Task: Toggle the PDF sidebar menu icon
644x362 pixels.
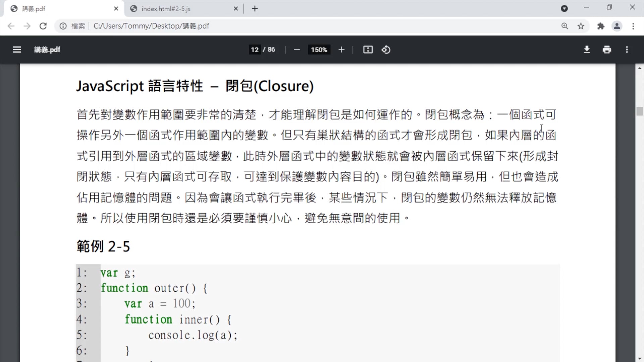Action: (x=17, y=50)
